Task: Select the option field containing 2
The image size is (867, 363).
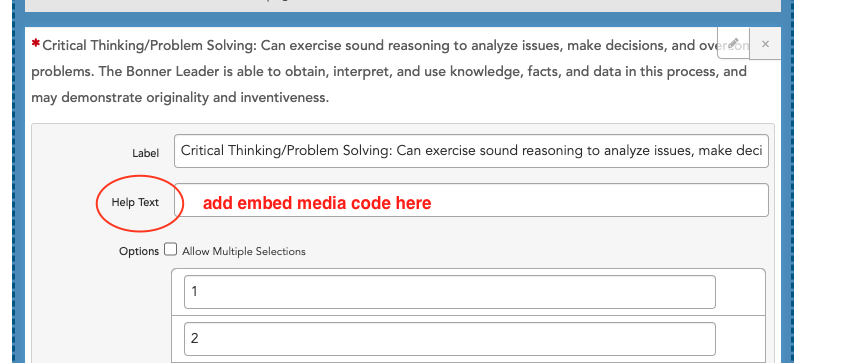Action: (x=450, y=339)
